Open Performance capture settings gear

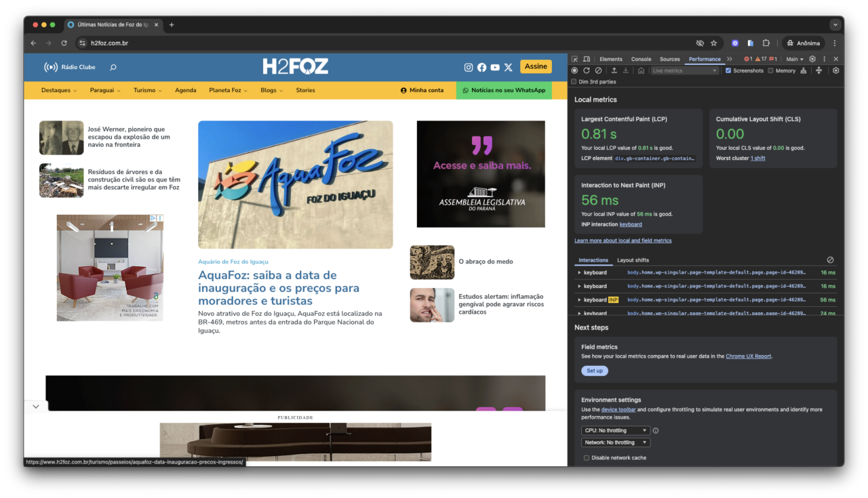(835, 70)
